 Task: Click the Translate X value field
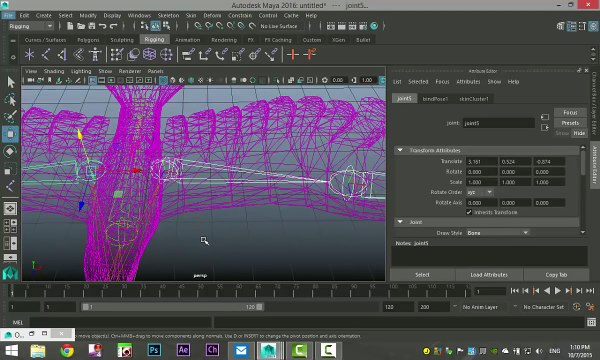click(x=482, y=161)
